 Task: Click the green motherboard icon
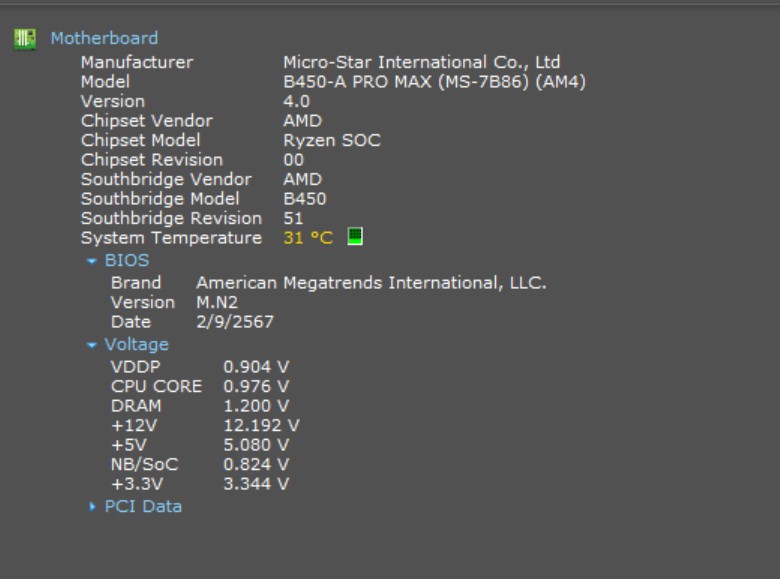click(24, 39)
